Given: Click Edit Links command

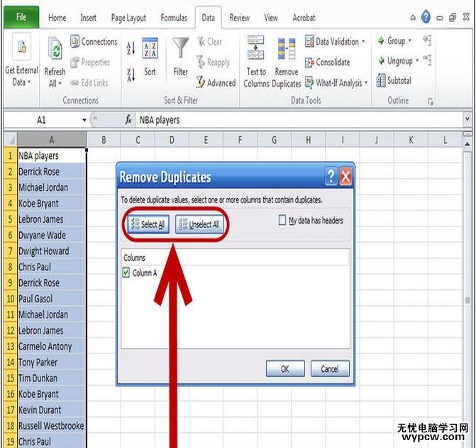Looking at the screenshot, I should tap(89, 82).
